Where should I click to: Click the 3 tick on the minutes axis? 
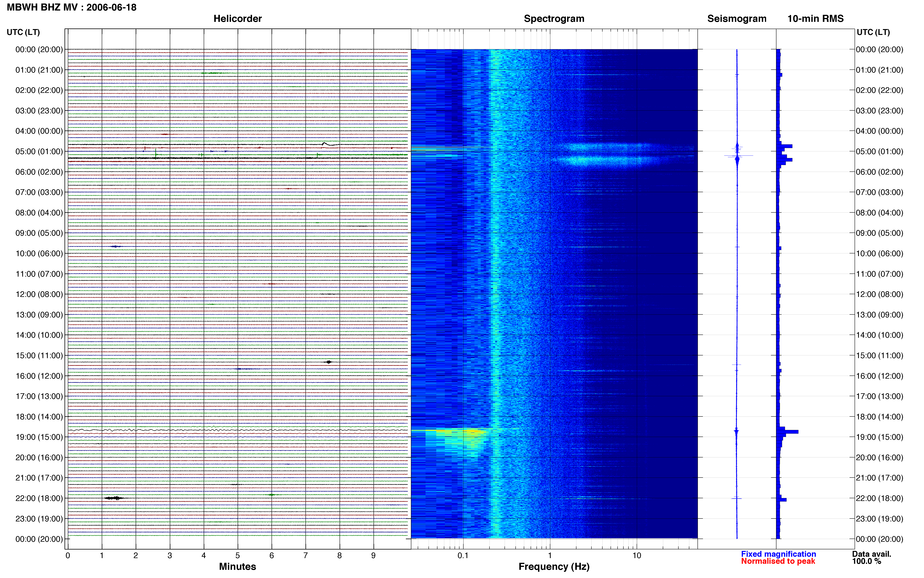[170, 555]
